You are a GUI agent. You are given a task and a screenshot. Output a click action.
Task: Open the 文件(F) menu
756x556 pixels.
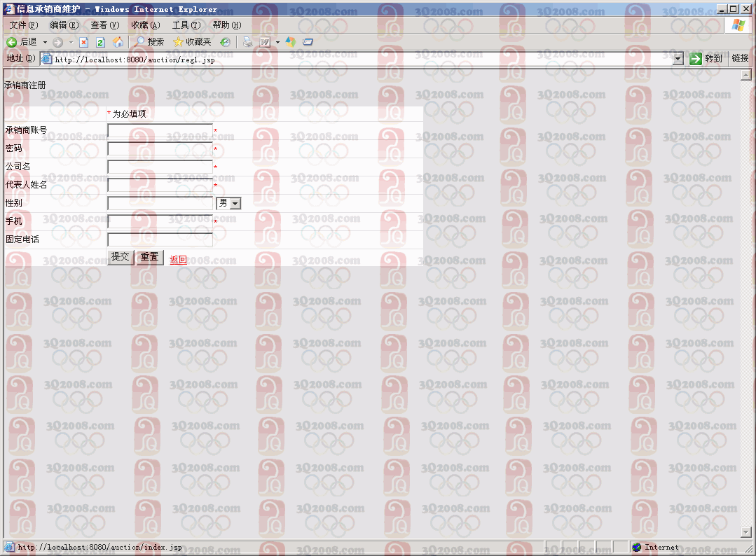(24, 25)
